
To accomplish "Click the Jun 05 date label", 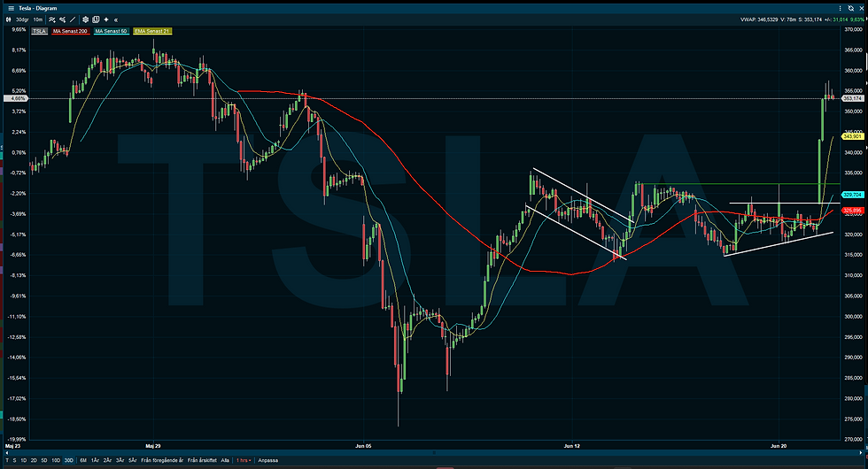I will 363,445.
